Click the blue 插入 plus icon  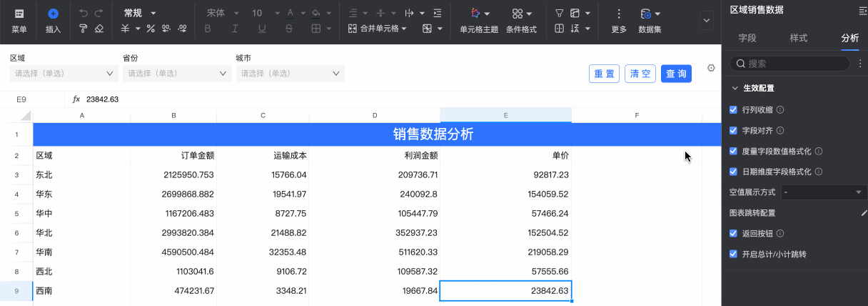point(54,14)
